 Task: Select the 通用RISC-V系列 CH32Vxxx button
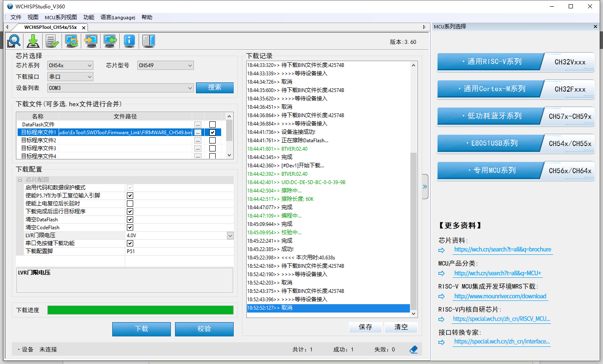(x=516, y=62)
